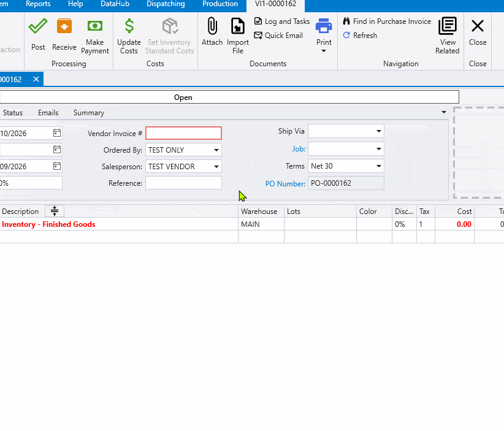Click the Description column header

pos(20,211)
